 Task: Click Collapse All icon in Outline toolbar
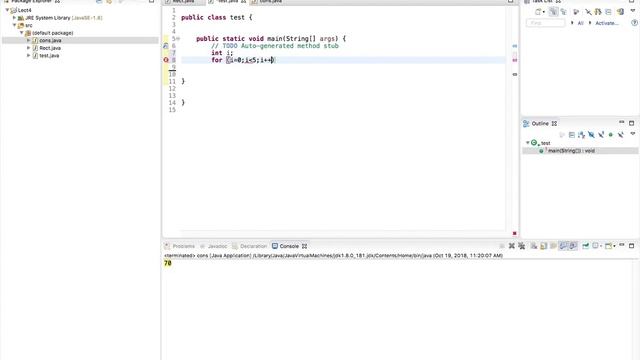coord(572,135)
